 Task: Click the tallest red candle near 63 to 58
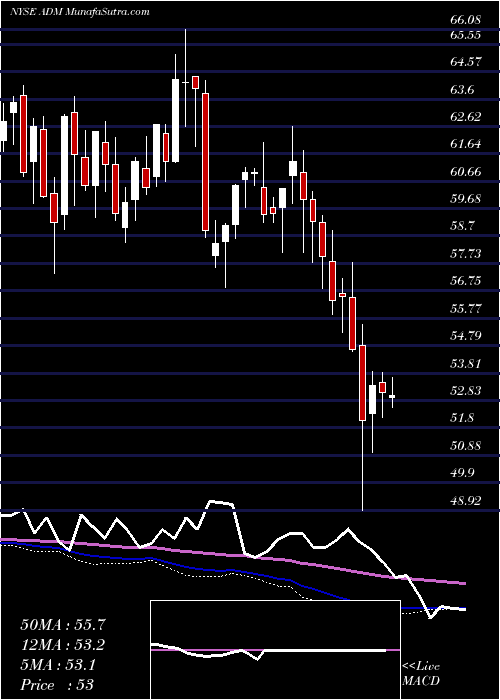click(x=205, y=162)
